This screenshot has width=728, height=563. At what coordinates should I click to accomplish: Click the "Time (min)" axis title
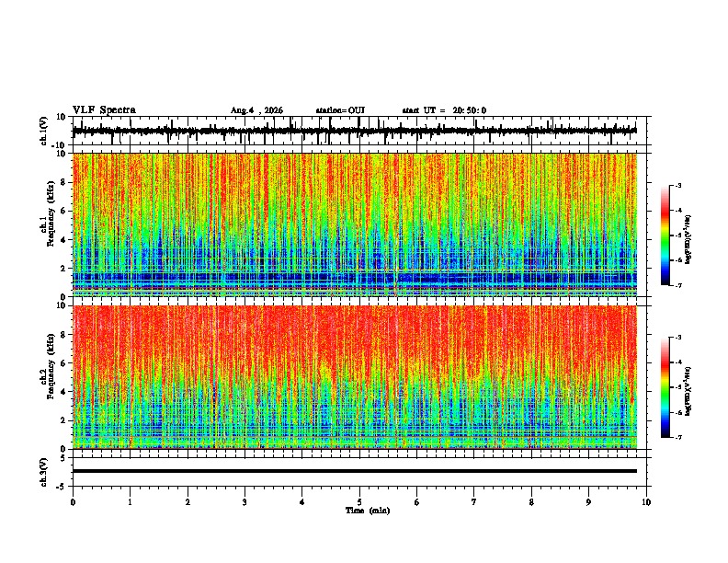pos(368,511)
